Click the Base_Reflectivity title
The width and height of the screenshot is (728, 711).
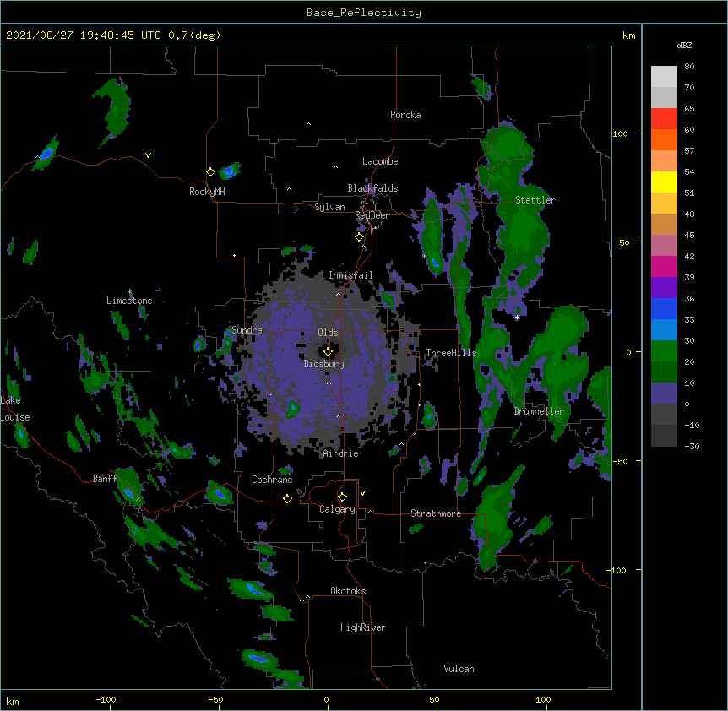364,13
